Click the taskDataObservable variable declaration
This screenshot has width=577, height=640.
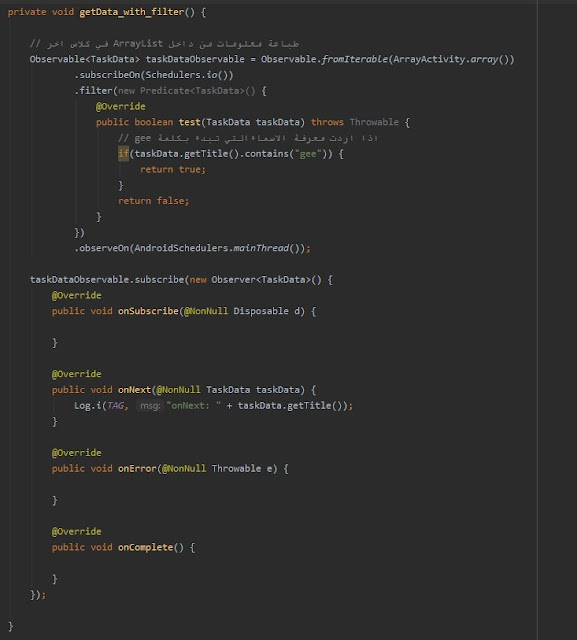coord(195,59)
